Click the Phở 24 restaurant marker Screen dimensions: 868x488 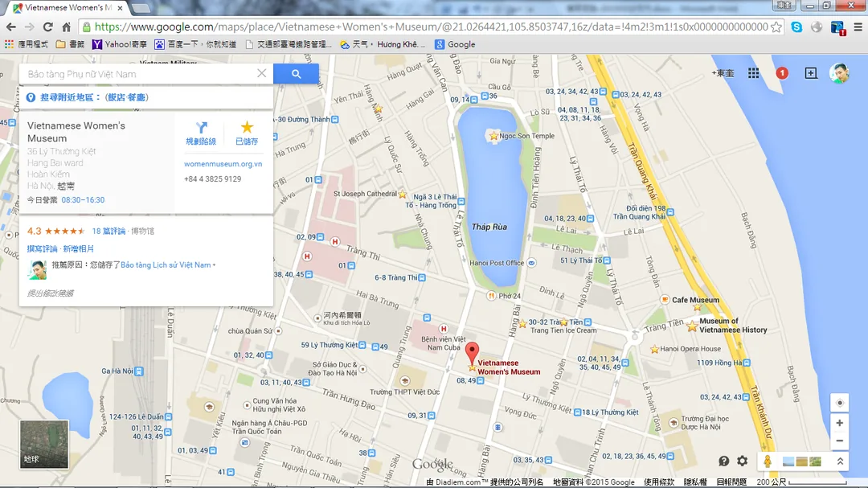491,296
